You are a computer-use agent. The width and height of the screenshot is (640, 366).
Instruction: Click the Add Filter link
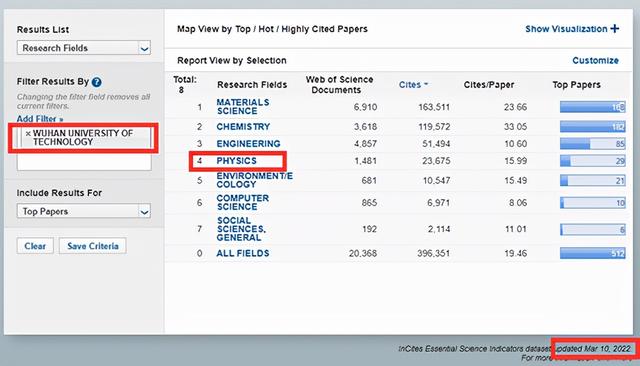pyautogui.click(x=40, y=119)
